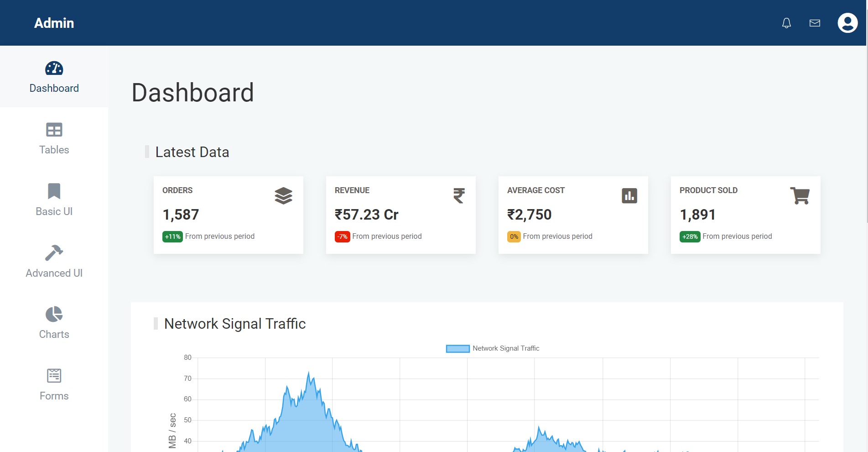Open the messages envelope icon
The height and width of the screenshot is (452, 868).
815,23
